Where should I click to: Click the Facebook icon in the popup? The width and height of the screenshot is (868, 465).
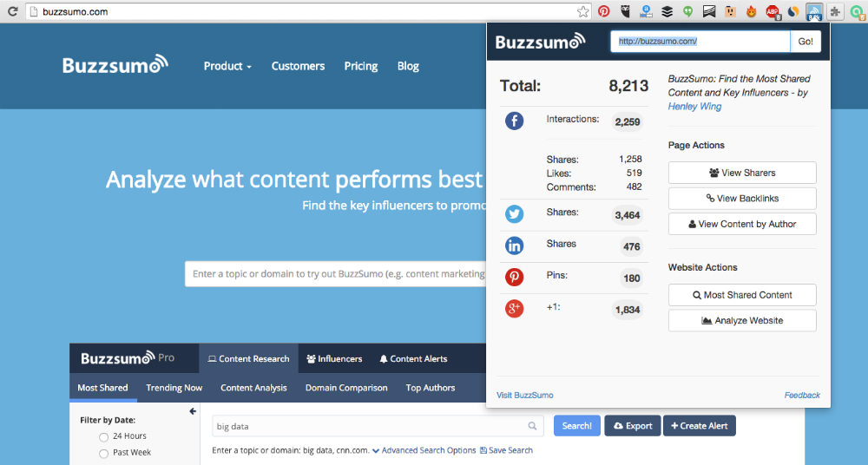514,121
